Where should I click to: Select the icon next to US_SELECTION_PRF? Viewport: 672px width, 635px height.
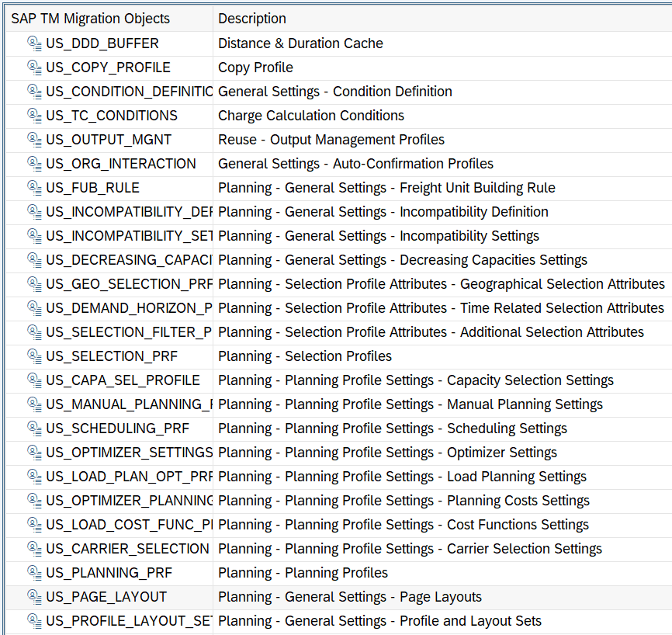(x=34, y=356)
